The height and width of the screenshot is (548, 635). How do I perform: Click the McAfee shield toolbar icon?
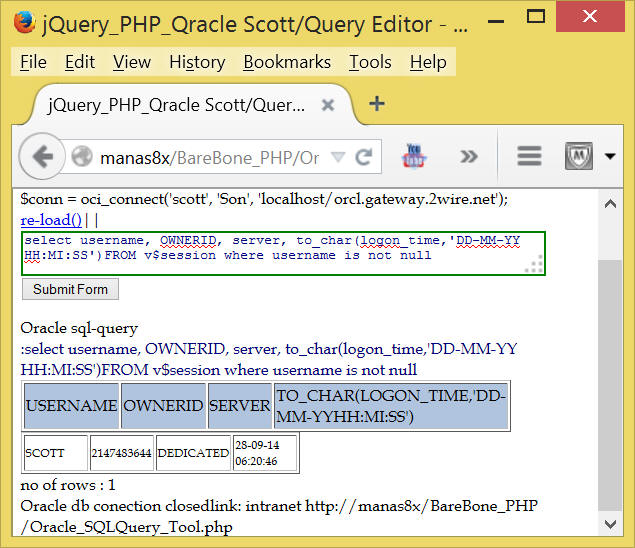[x=579, y=156]
